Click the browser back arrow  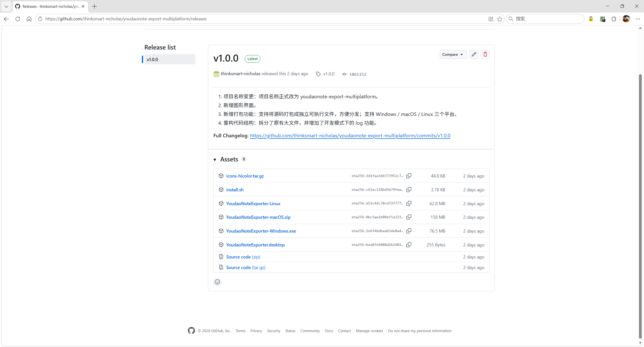click(x=6, y=19)
